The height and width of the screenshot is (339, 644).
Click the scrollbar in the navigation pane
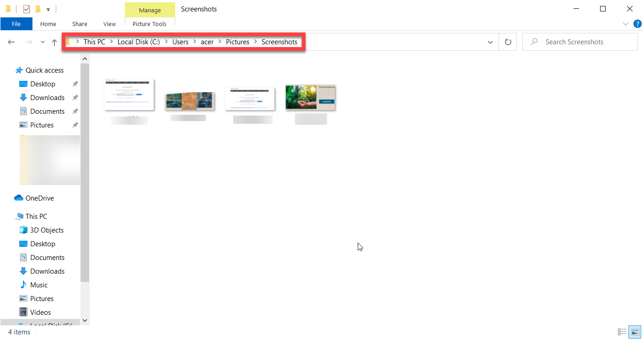[x=85, y=183]
